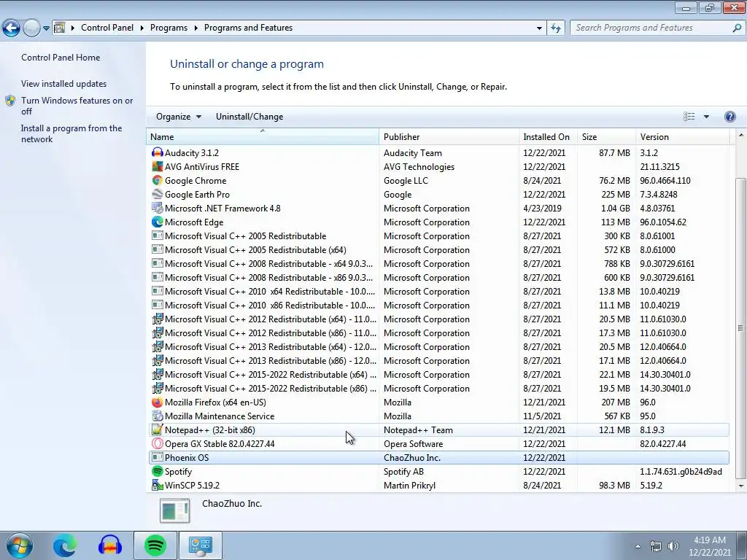Open the Windows Start orb
The width and height of the screenshot is (747, 560).
[19, 545]
